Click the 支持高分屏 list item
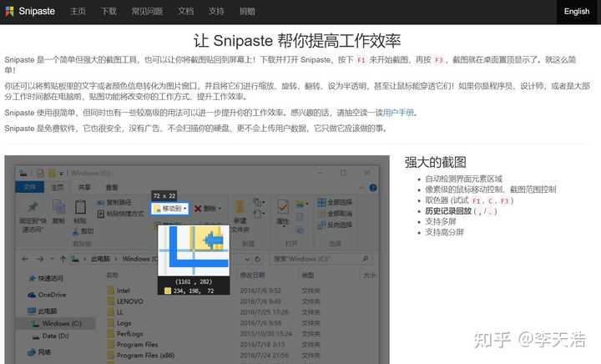 tap(445, 232)
